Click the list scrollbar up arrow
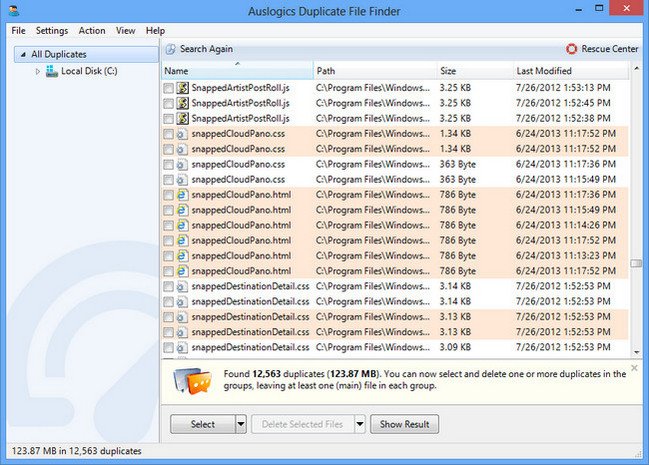Viewport: 649px width, 465px height. (636, 68)
